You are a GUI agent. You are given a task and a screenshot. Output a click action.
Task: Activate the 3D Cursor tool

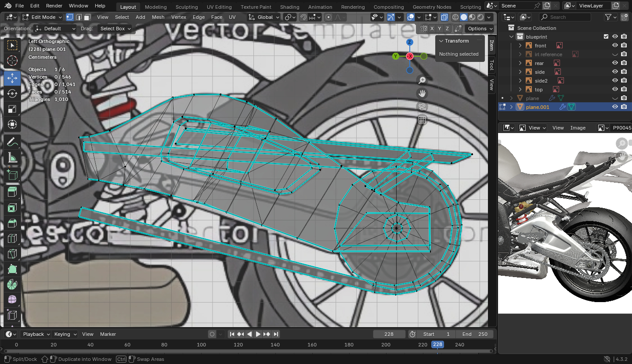coord(12,61)
